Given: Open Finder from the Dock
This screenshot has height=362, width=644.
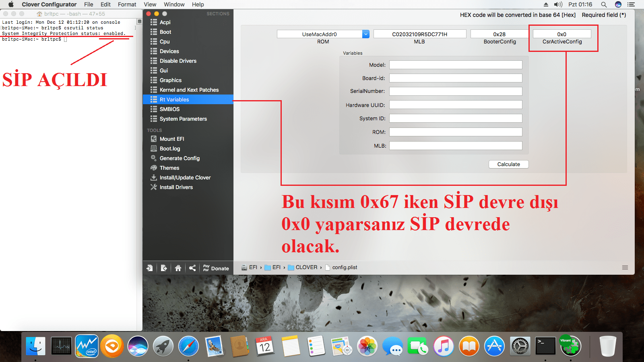Looking at the screenshot, I should pyautogui.click(x=36, y=346).
